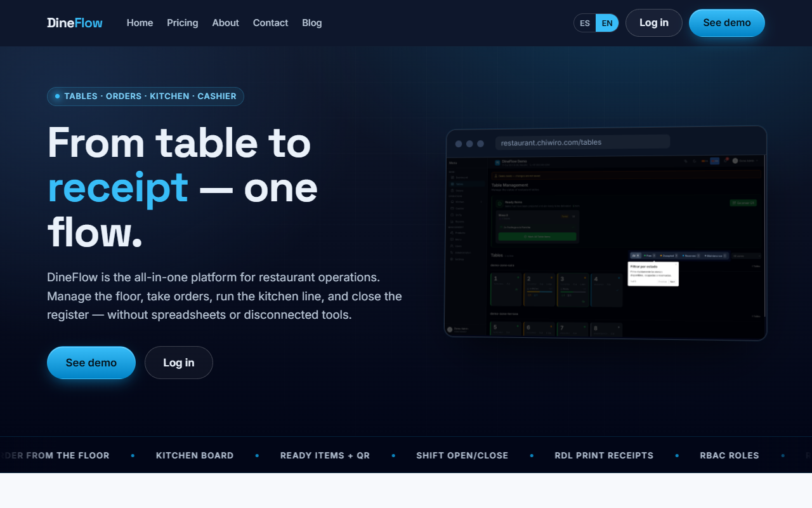Navigate to the Contact page
812x508 pixels.
coord(270,23)
